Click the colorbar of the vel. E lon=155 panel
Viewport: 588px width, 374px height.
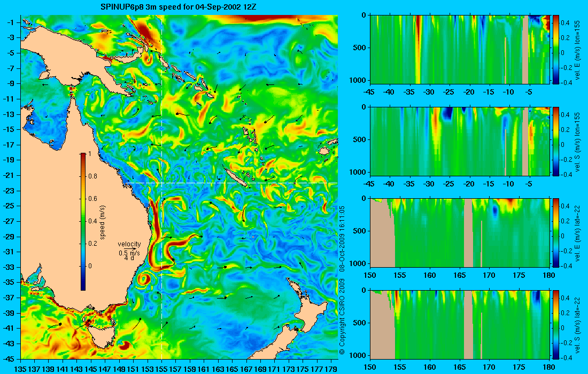click(x=555, y=49)
